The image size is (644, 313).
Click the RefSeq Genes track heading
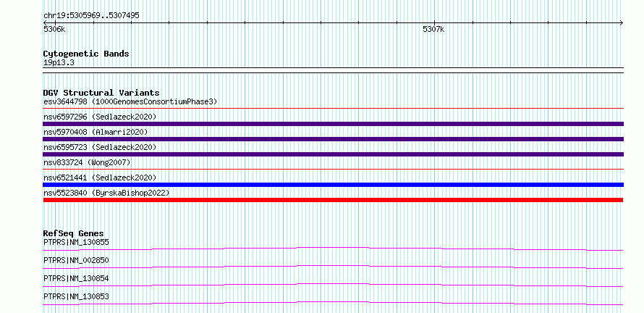[74, 233]
